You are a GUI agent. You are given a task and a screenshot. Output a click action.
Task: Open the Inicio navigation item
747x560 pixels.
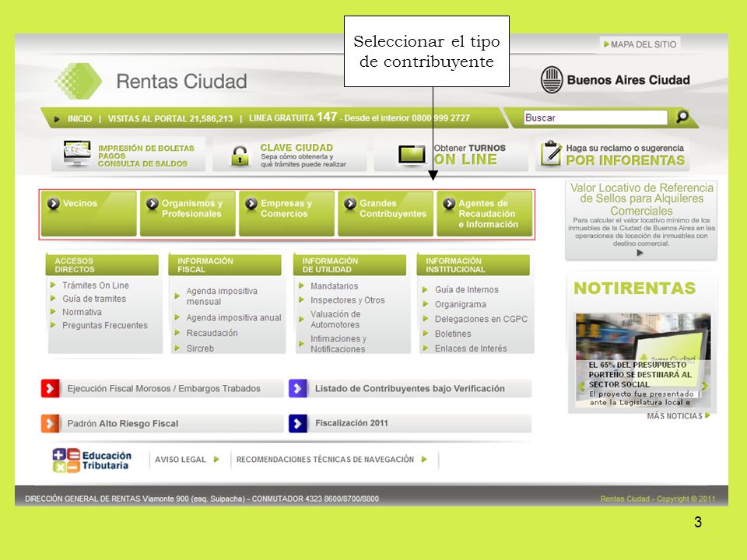tap(79, 118)
